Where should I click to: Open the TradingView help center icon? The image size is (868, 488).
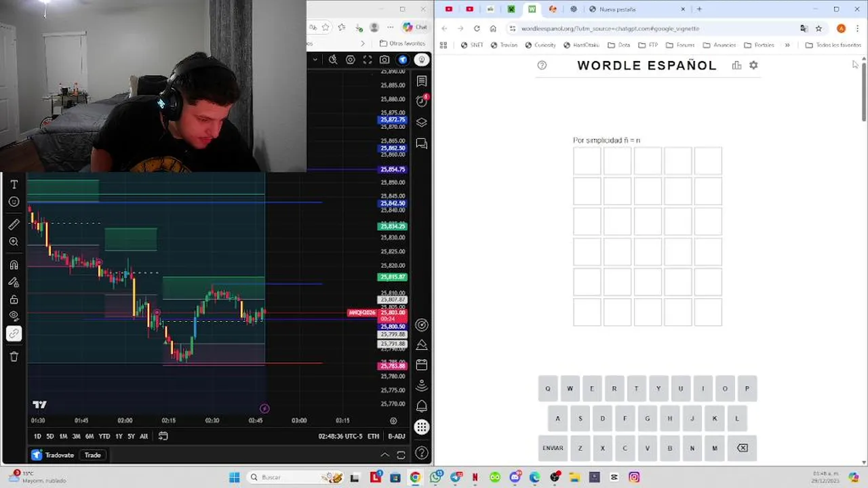tap(422, 453)
